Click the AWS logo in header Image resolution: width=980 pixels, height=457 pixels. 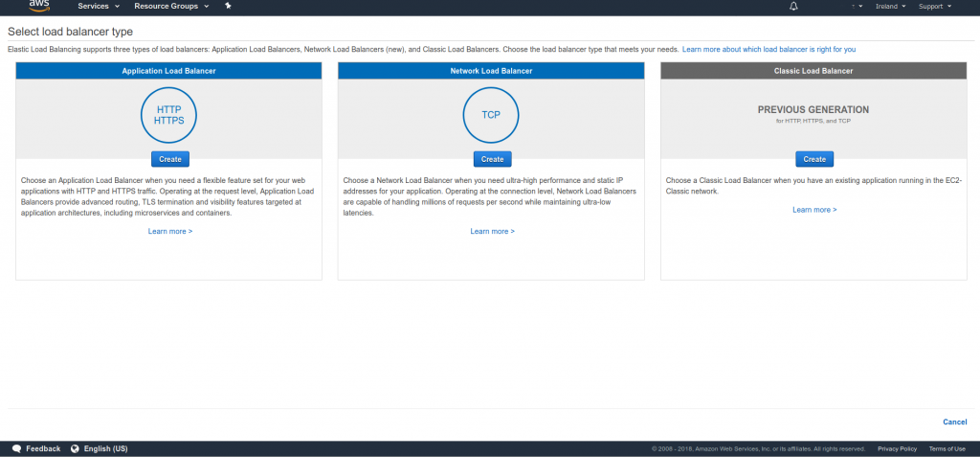tap(38, 5)
